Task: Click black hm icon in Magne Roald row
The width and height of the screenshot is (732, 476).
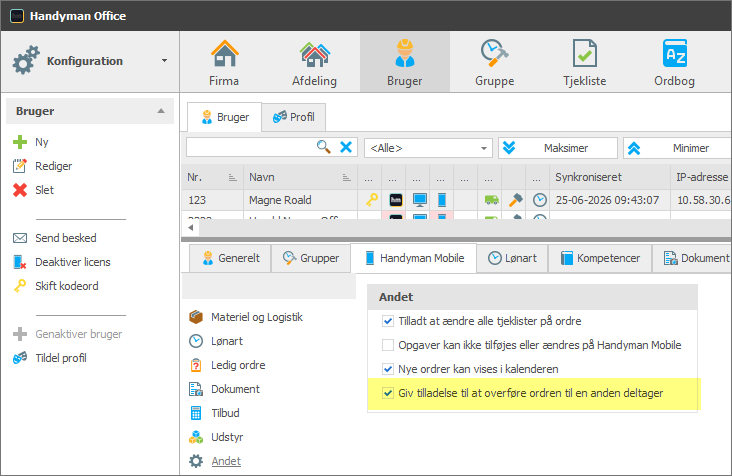Action: (396, 200)
